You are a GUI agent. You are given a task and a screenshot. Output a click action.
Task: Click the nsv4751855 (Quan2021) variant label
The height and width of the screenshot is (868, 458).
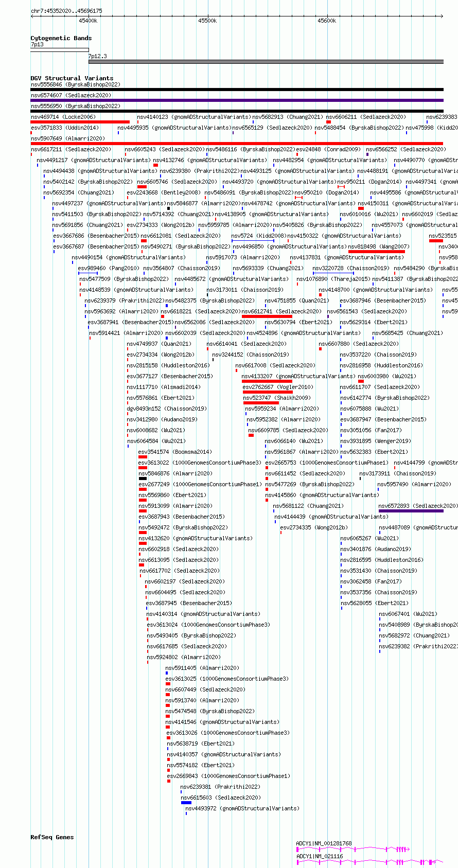coord(297,300)
